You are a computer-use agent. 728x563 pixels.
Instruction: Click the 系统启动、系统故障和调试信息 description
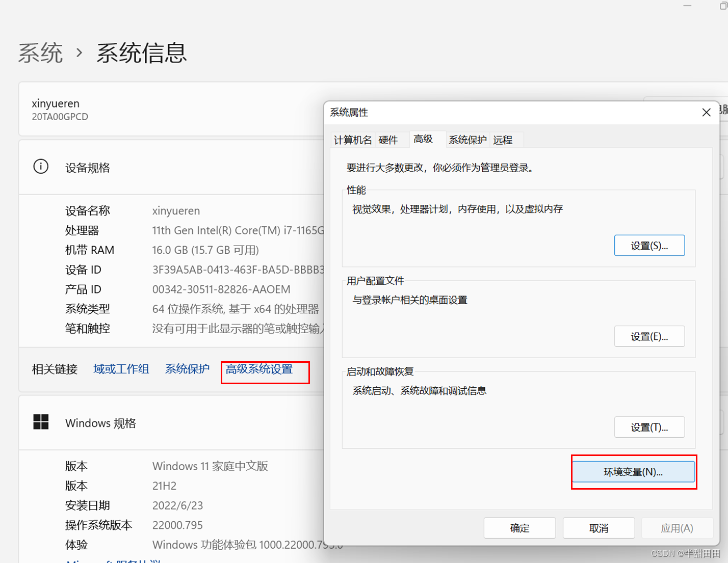420,390
